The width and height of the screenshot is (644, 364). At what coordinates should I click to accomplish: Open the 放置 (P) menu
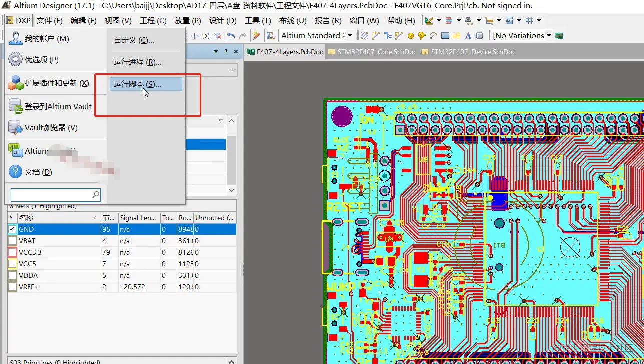[188, 21]
